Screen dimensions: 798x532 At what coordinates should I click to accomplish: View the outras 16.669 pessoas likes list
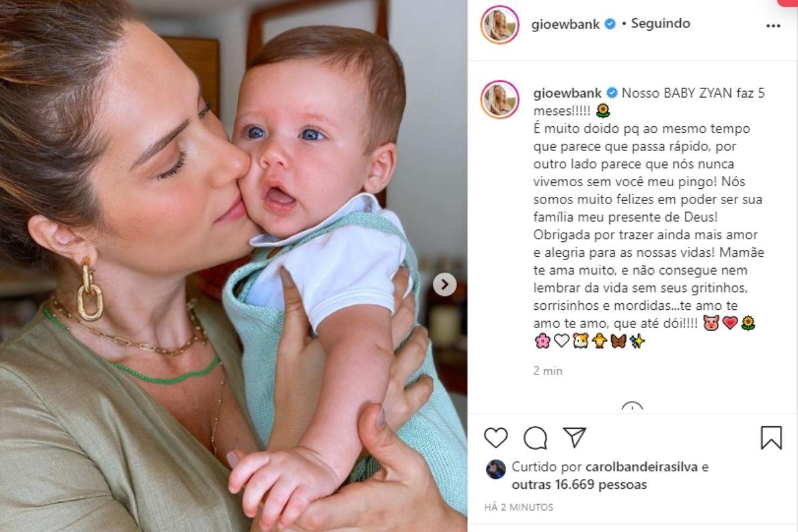(x=579, y=485)
